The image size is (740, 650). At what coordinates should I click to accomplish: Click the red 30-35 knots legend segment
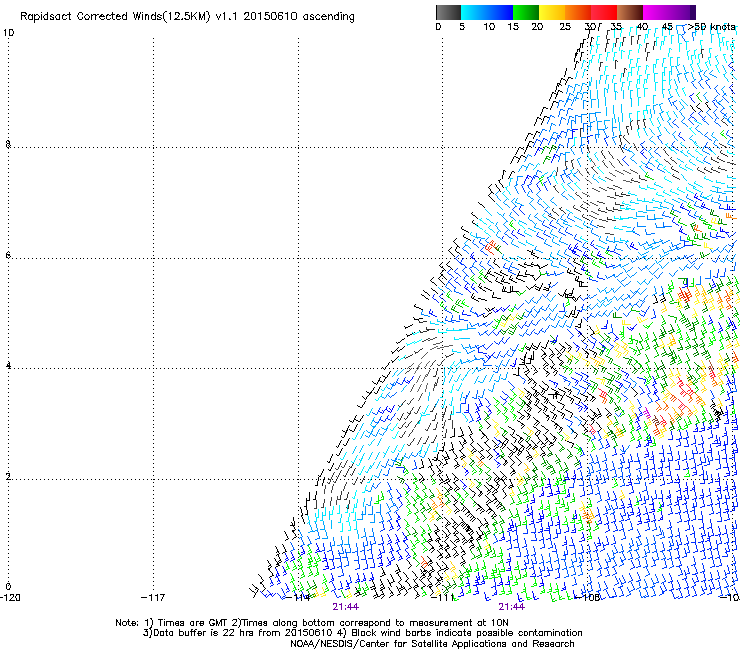pyautogui.click(x=604, y=12)
